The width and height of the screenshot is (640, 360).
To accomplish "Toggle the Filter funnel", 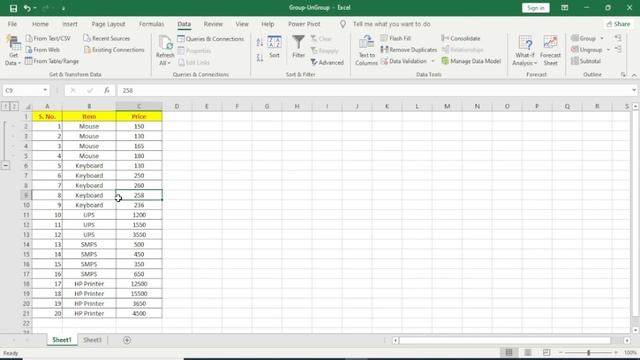I will pos(298,47).
